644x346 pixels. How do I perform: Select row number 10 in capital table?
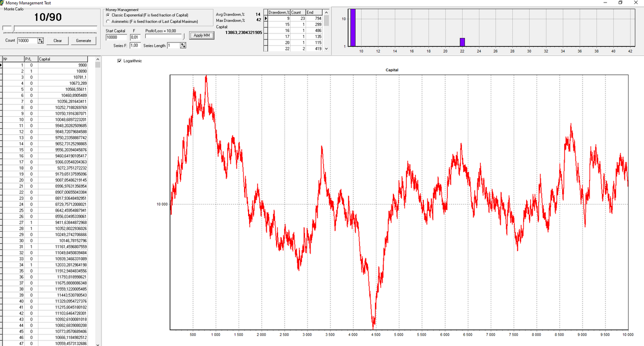point(13,120)
